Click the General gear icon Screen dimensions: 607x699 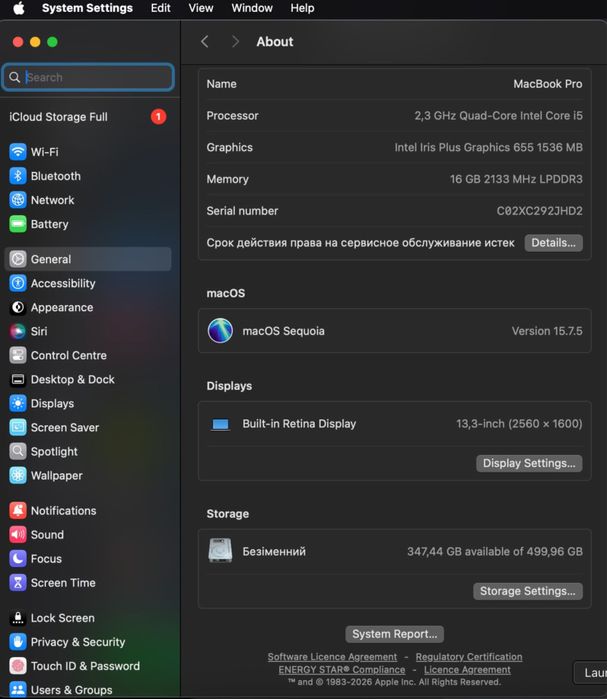click(x=18, y=259)
